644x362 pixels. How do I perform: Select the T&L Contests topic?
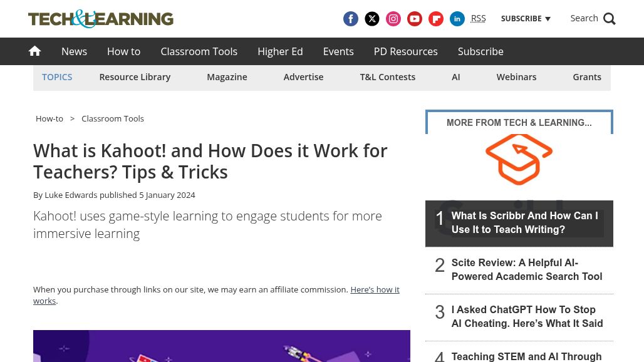click(388, 77)
